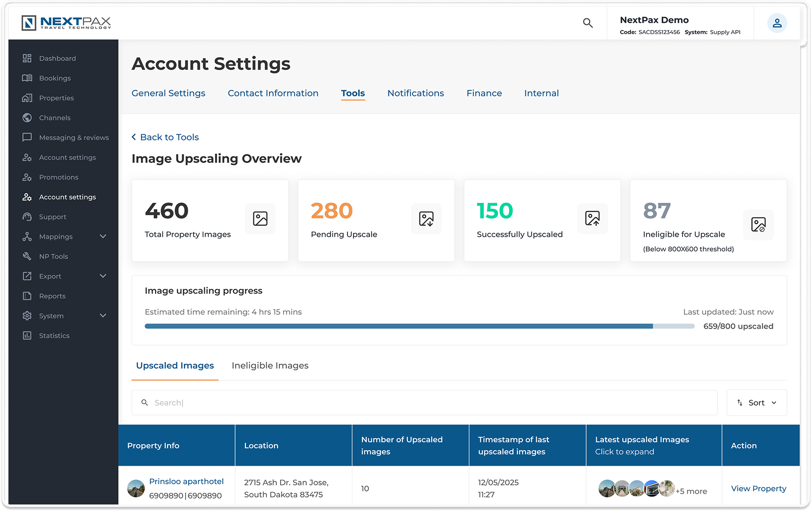Click the Dashboard icon in sidebar
This screenshot has height=511, width=812.
27,58
